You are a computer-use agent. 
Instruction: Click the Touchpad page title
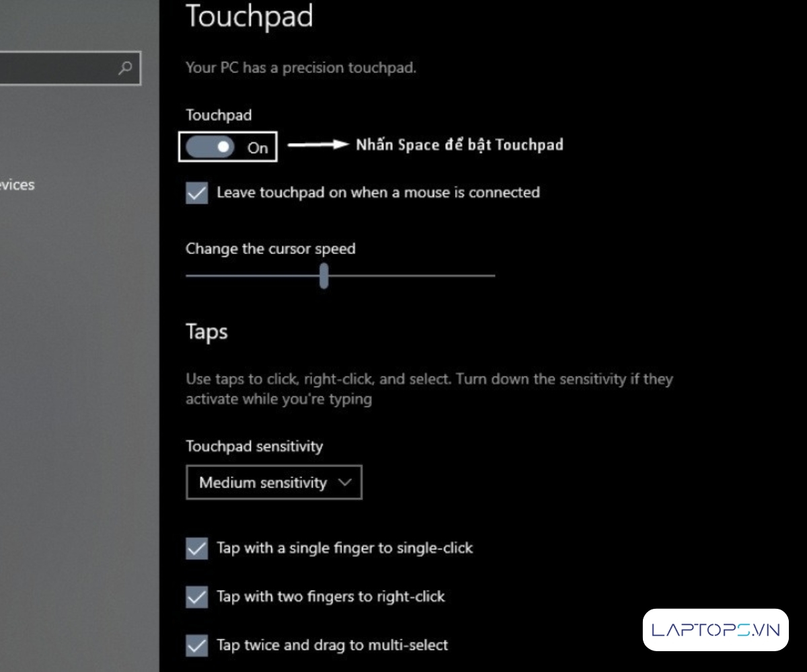point(249,16)
